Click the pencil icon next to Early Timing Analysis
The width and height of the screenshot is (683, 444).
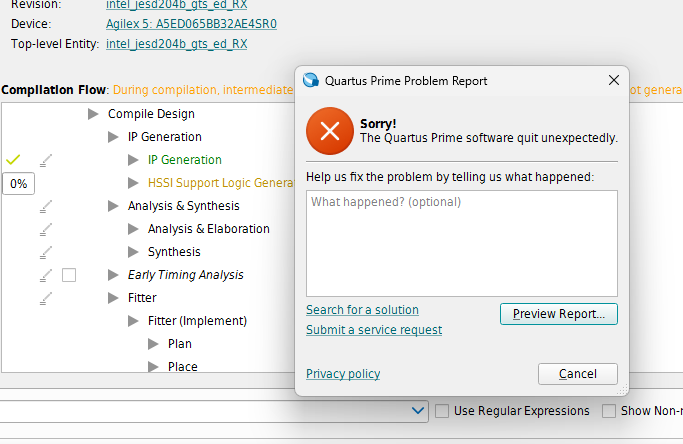pyautogui.click(x=46, y=275)
